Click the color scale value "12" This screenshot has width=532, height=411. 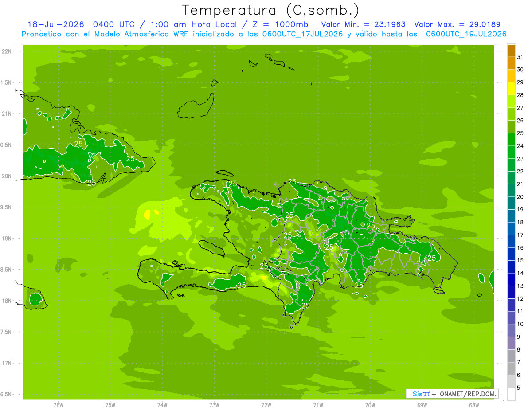click(520, 298)
